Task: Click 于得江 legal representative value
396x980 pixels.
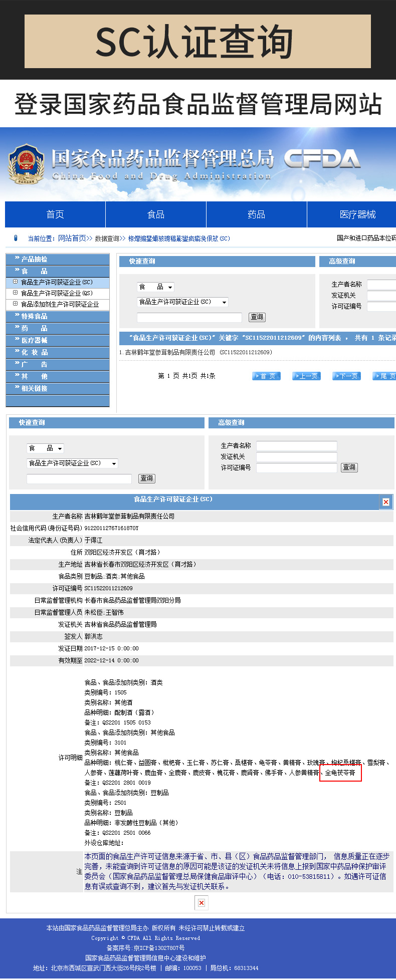Action: click(x=93, y=540)
